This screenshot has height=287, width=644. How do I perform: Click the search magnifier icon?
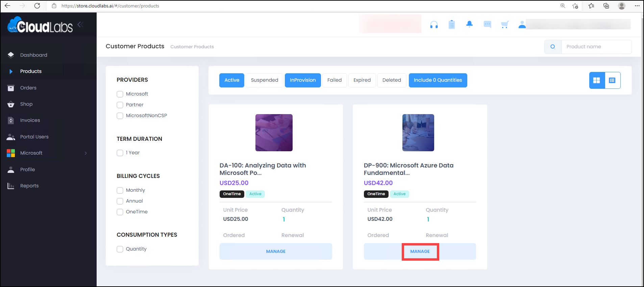point(553,47)
